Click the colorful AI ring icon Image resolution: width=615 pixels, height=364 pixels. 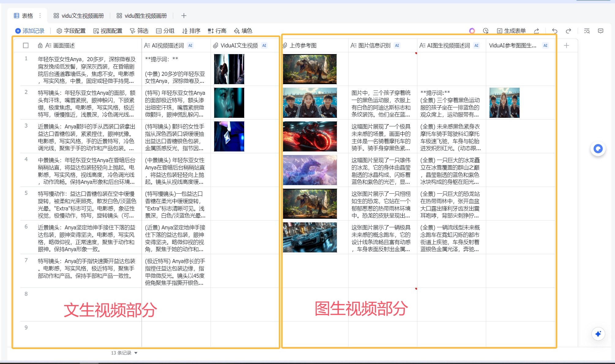click(472, 31)
